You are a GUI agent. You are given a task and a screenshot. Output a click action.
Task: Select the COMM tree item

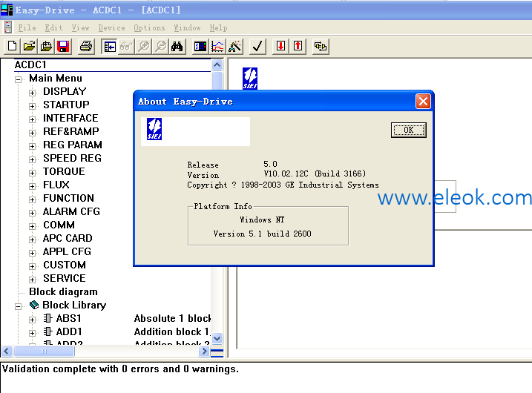(59, 225)
